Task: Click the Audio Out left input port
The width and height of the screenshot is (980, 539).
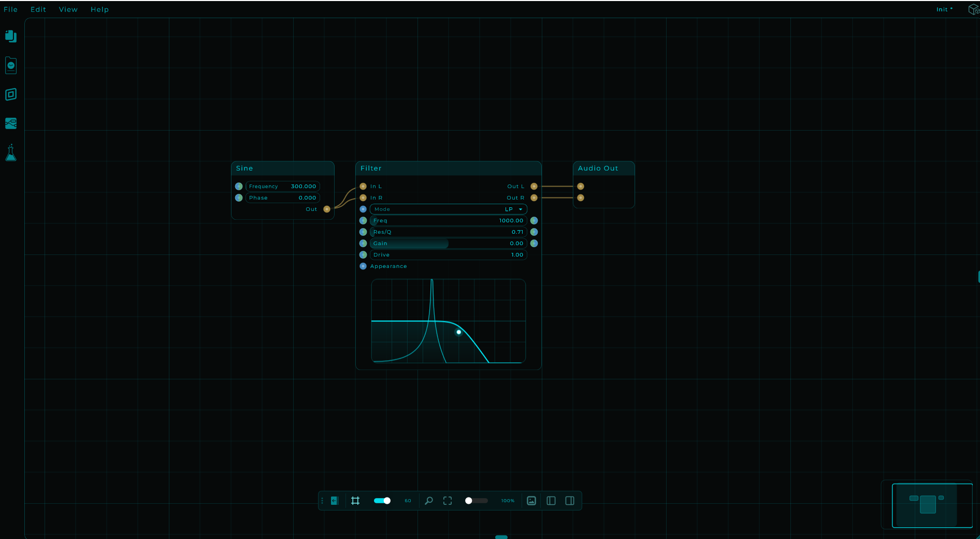Action: click(581, 187)
